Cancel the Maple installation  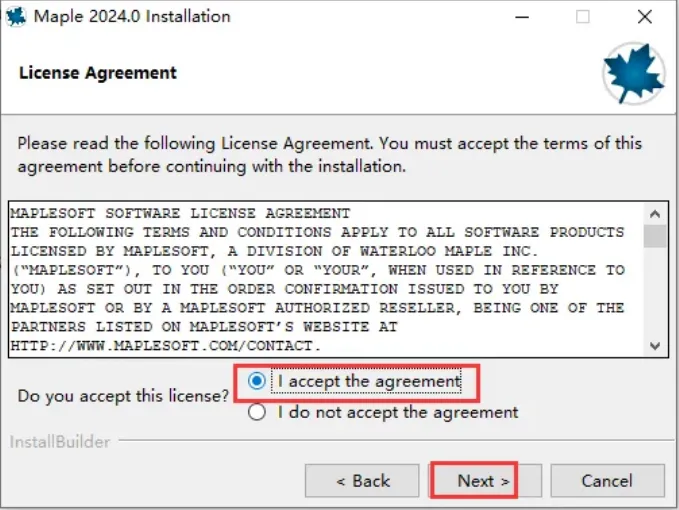[608, 481]
